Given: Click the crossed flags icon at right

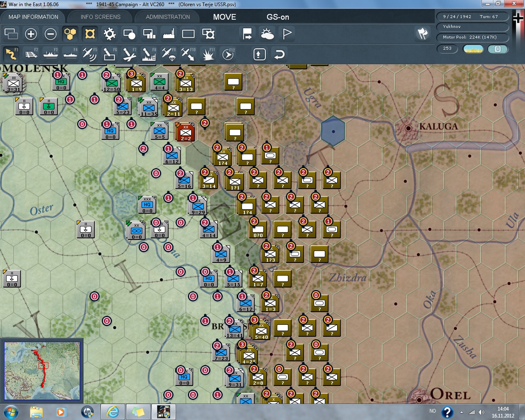Looking at the screenshot, I should pos(422,34).
